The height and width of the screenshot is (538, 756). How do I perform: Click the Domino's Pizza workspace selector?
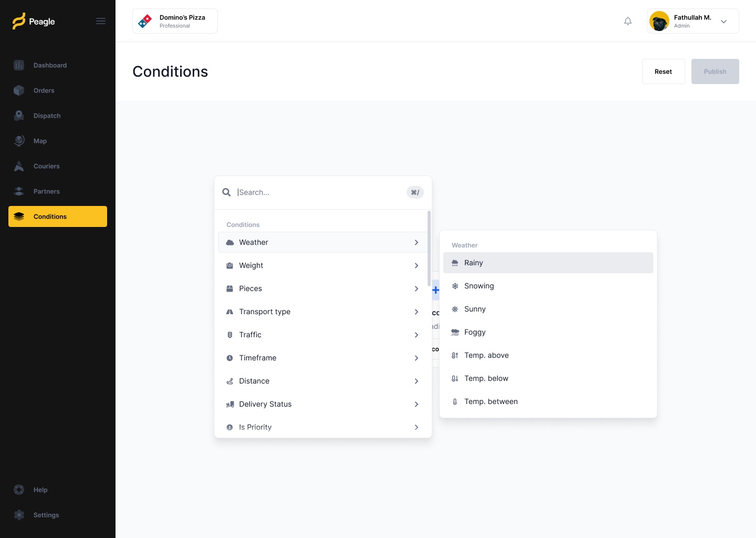tap(175, 21)
